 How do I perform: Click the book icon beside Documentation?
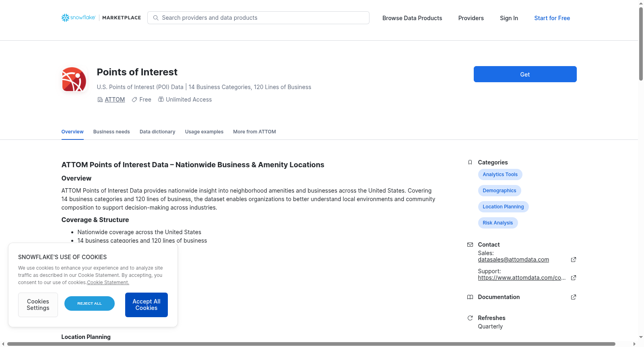tap(470, 297)
